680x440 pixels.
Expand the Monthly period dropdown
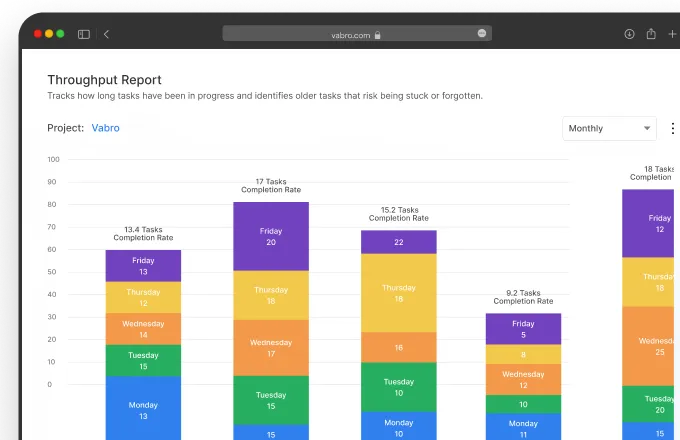(x=609, y=128)
